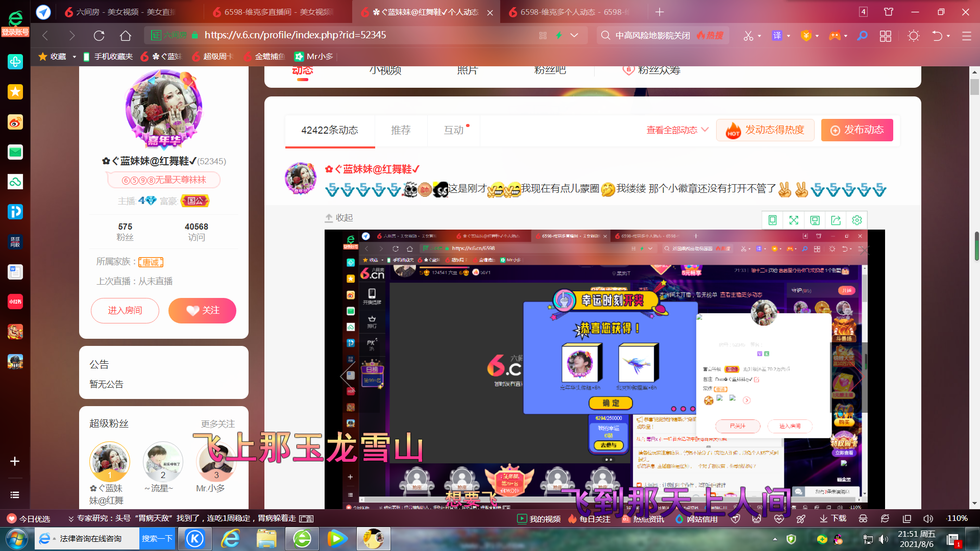This screenshot has height=551, width=980.
Task: Open mail icon in left sidebar
Action: (15, 152)
